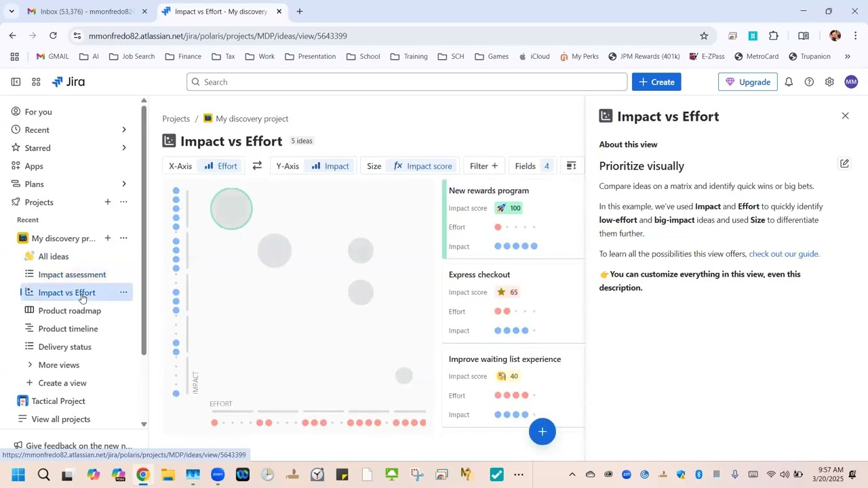Open Impact assessment view

tap(72, 274)
